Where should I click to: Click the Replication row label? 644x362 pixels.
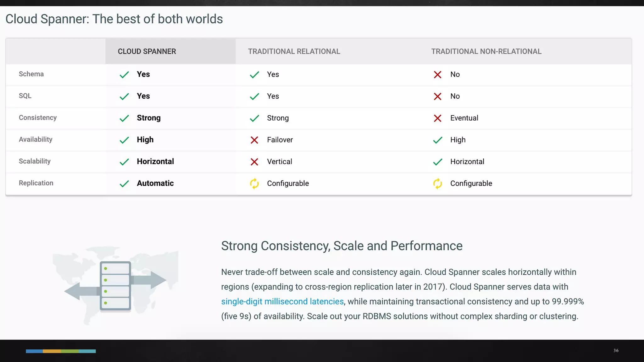(x=36, y=183)
